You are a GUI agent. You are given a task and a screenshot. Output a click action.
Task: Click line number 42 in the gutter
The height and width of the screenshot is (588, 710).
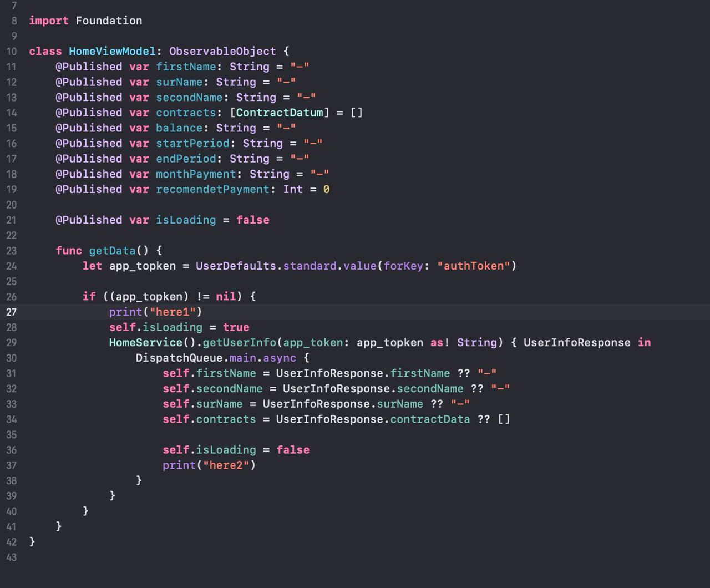coord(12,543)
